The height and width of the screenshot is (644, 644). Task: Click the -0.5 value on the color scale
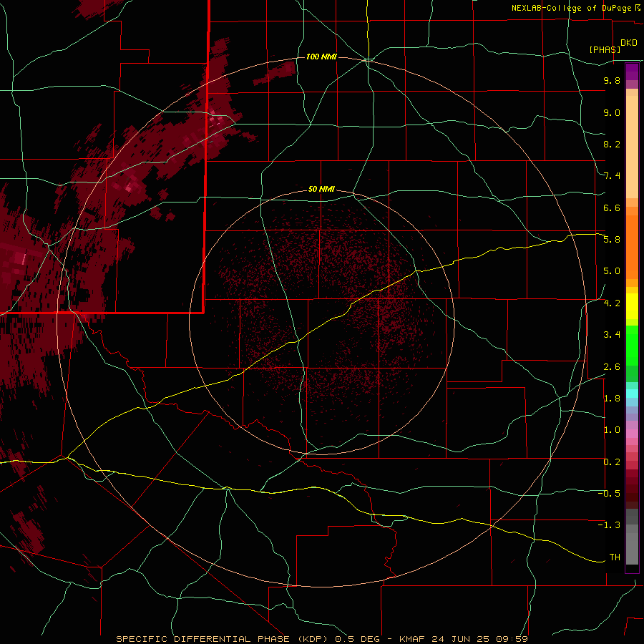[609, 494]
